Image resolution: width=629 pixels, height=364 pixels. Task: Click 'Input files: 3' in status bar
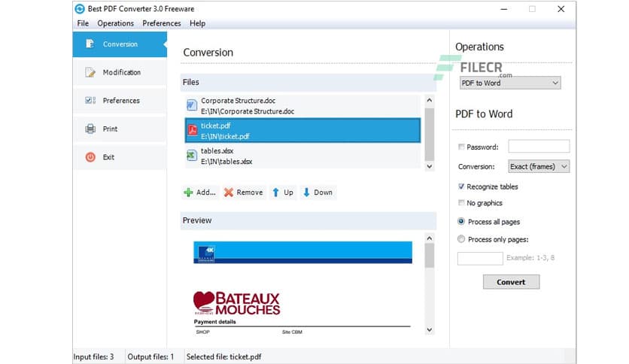click(93, 356)
